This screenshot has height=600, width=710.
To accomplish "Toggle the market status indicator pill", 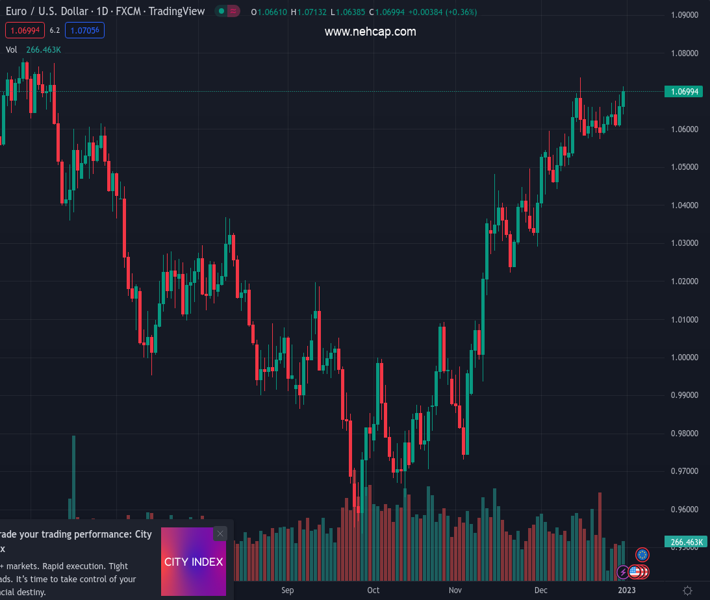I will click(228, 12).
